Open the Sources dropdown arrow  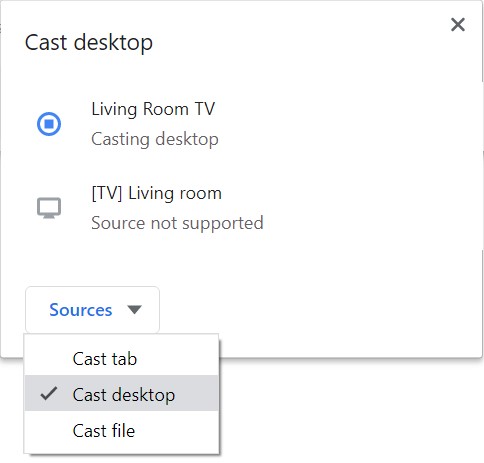click(134, 310)
